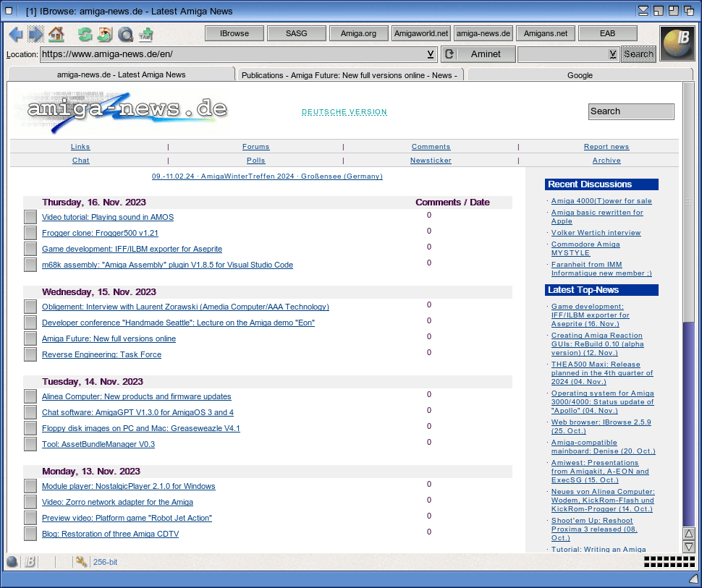This screenshot has height=588, width=702.
Task: Click the magnifier Find icon in toolbar
Action: click(x=125, y=34)
